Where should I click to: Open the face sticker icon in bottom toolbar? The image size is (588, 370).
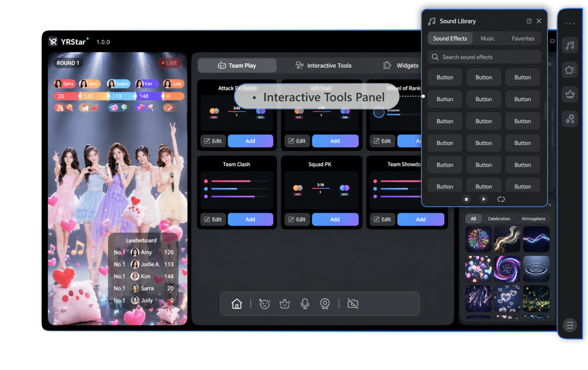(x=264, y=303)
